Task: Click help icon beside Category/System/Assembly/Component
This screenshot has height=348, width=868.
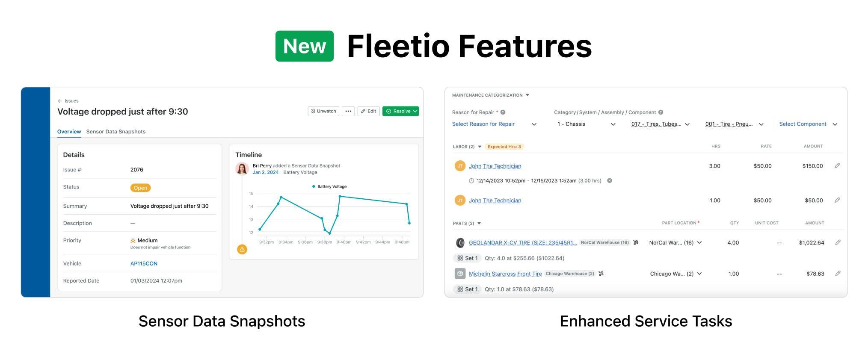Action: click(x=661, y=112)
